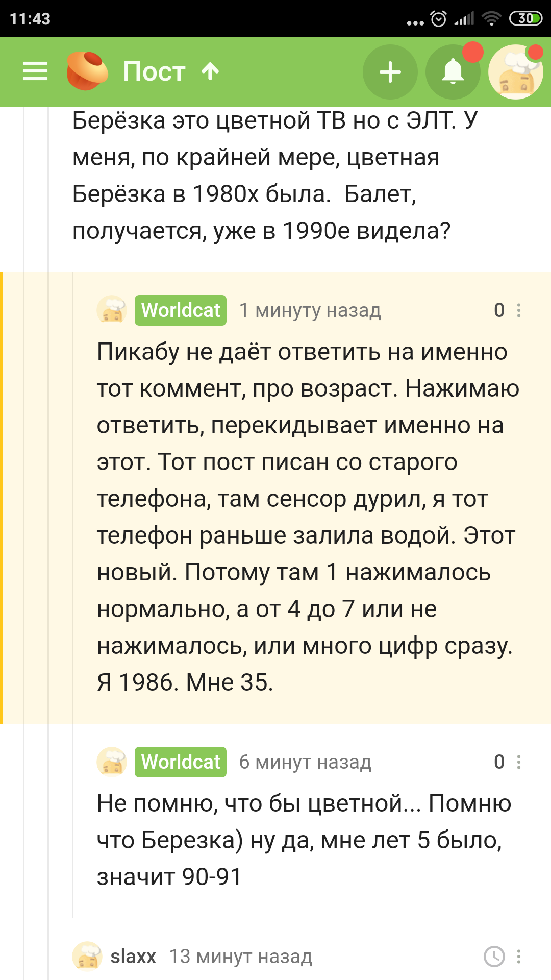Tap Worldcat avatar in 6-minute-old comment
Image resolution: width=551 pixels, height=980 pixels.
coord(112,762)
